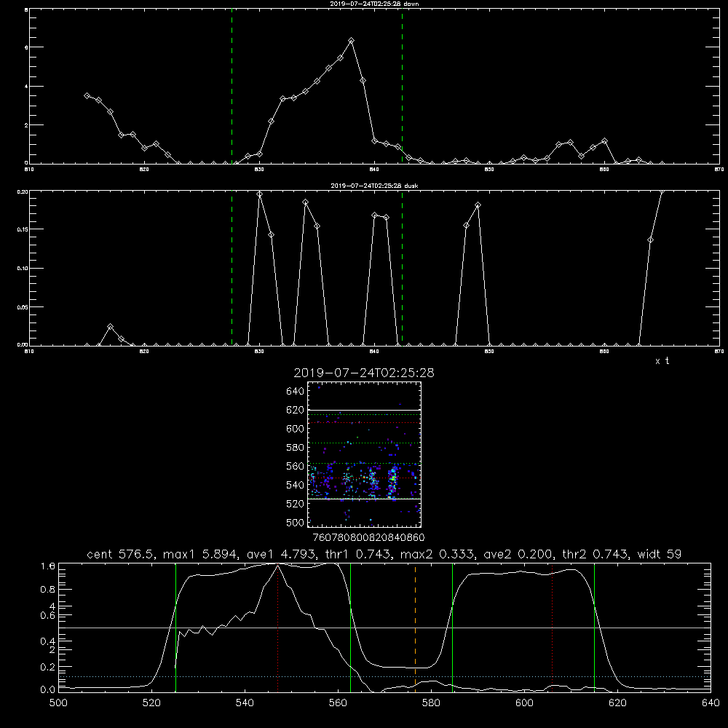728x728 pixels.
Task: Click right green dashed line in dawn plot
Action: click(402, 86)
